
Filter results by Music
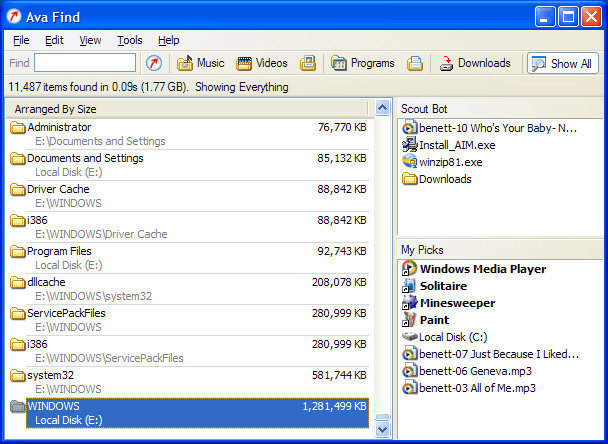pyautogui.click(x=200, y=63)
